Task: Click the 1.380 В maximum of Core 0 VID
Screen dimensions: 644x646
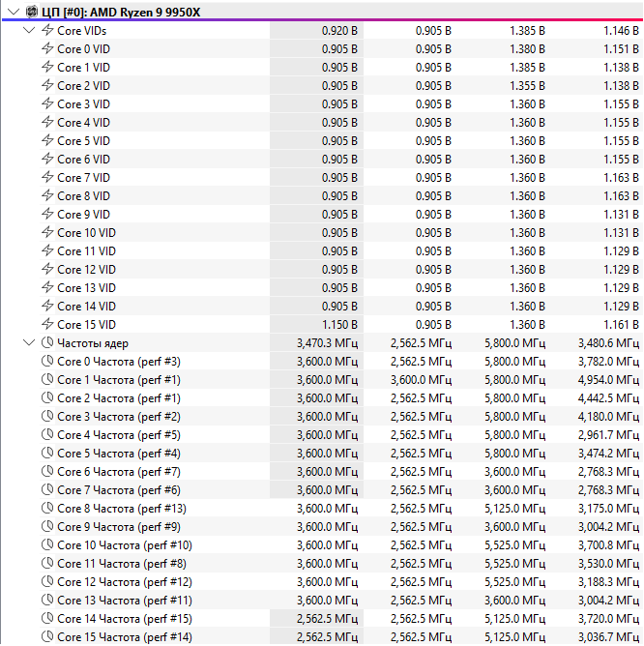Action: point(527,49)
